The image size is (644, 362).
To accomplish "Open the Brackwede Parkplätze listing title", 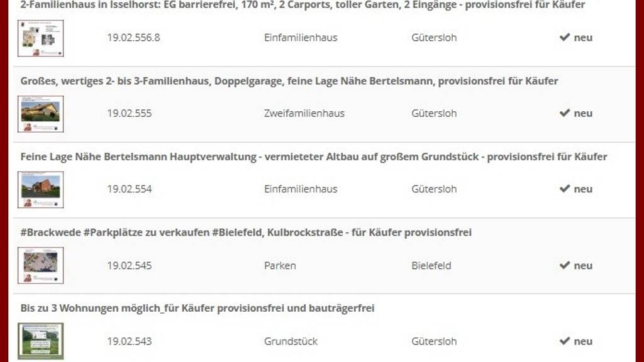I will tap(246, 233).
